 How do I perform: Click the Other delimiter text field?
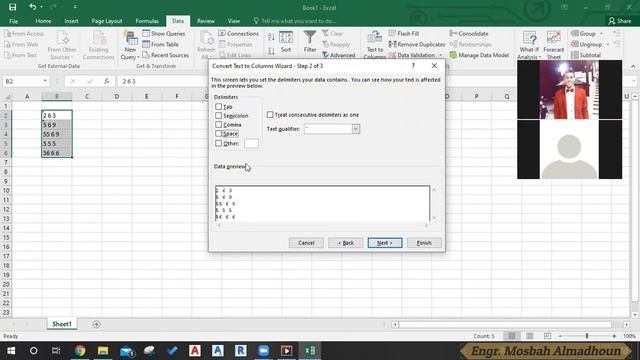251,143
